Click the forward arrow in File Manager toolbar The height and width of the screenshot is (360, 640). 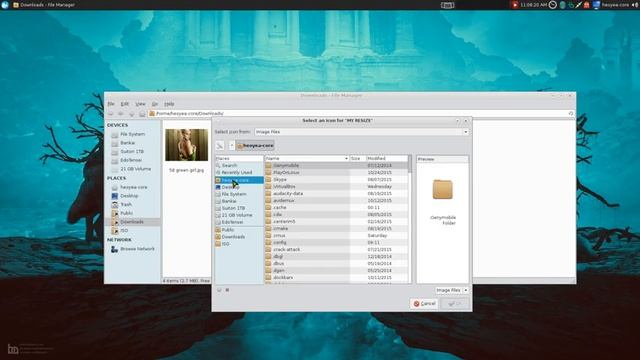[121, 113]
